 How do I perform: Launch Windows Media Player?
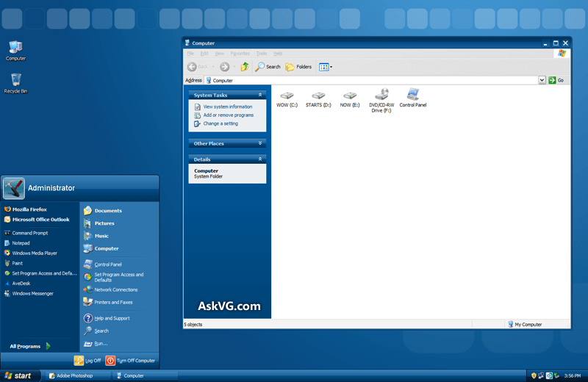tap(31, 253)
